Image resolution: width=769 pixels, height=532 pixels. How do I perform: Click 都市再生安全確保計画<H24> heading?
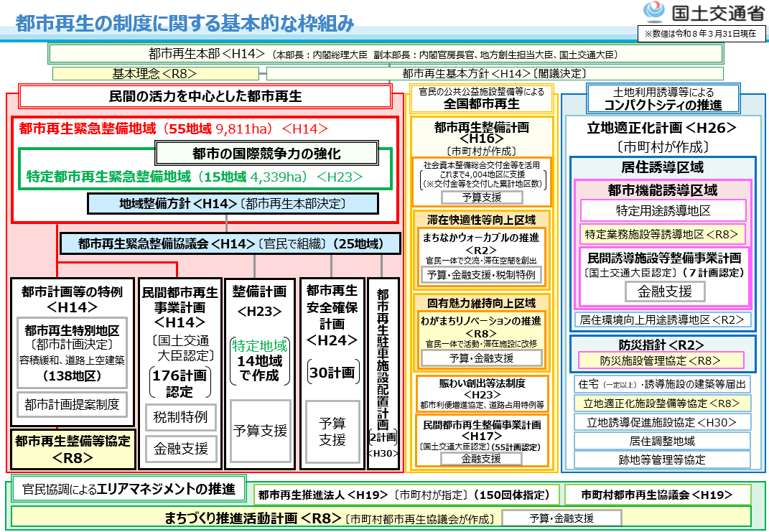click(x=332, y=315)
